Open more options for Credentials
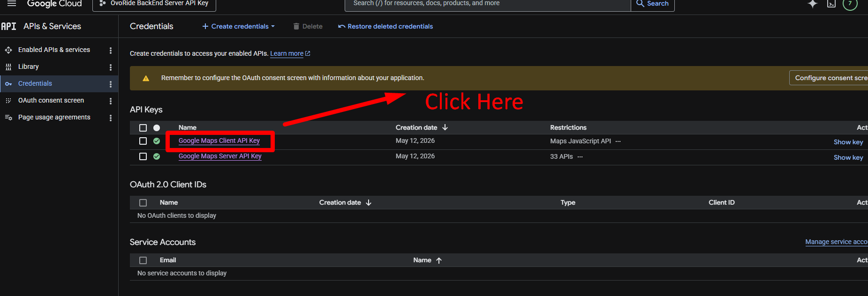Viewport: 868px width, 296px height. 111,84
